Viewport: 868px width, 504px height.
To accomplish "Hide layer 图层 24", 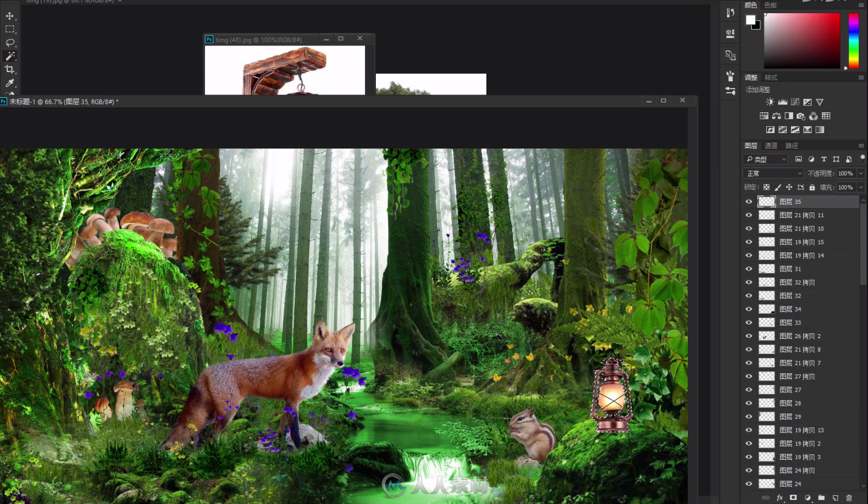I will pos(749,484).
